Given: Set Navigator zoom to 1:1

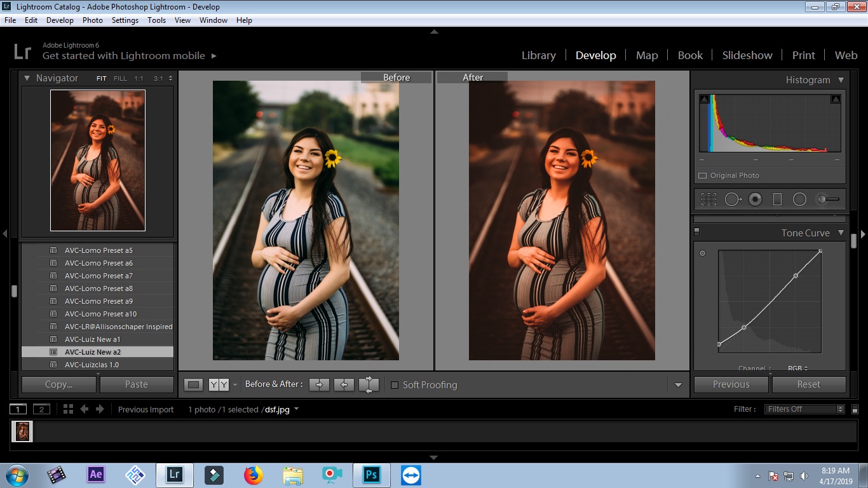Looking at the screenshot, I should pos(139,79).
